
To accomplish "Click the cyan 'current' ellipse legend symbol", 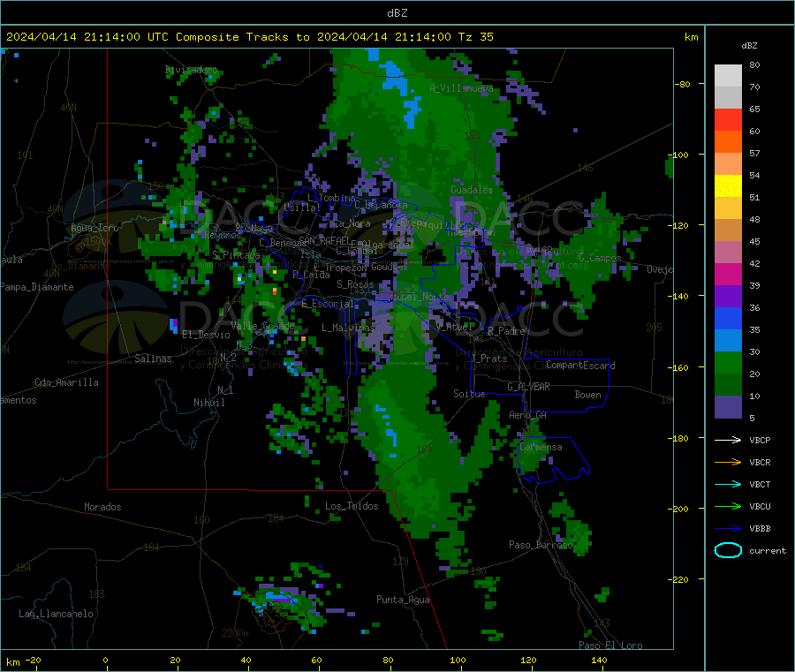I will coord(728,550).
